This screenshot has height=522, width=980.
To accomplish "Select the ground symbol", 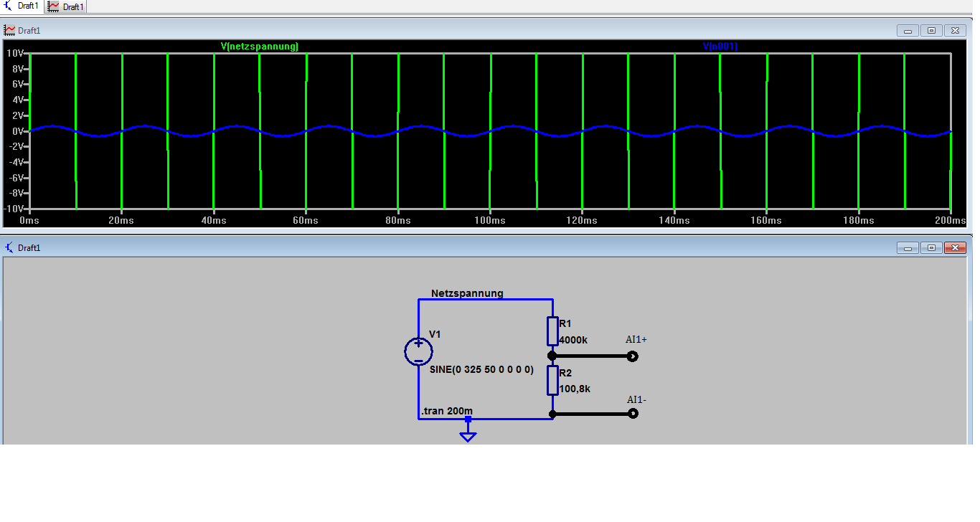I will click(468, 437).
